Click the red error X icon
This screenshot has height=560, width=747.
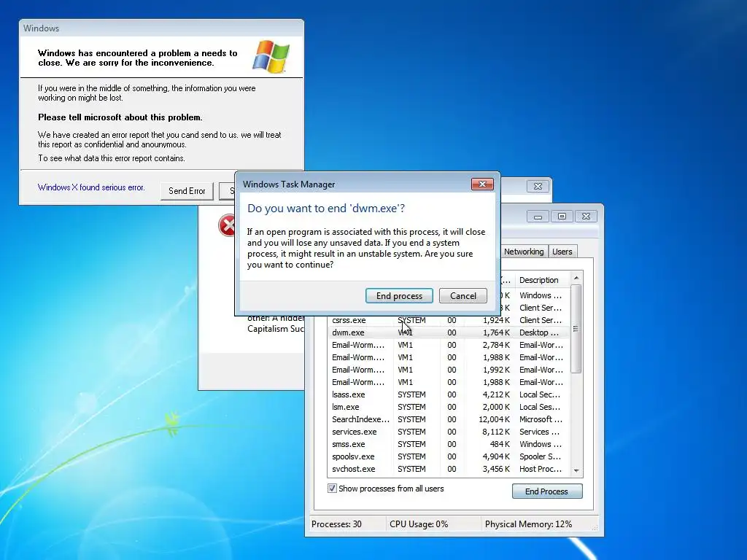[228, 225]
